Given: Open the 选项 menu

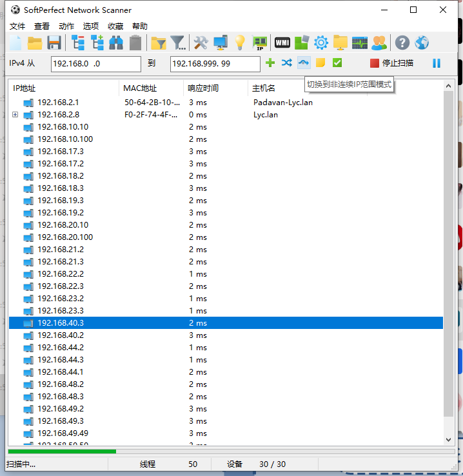Looking at the screenshot, I should point(91,26).
